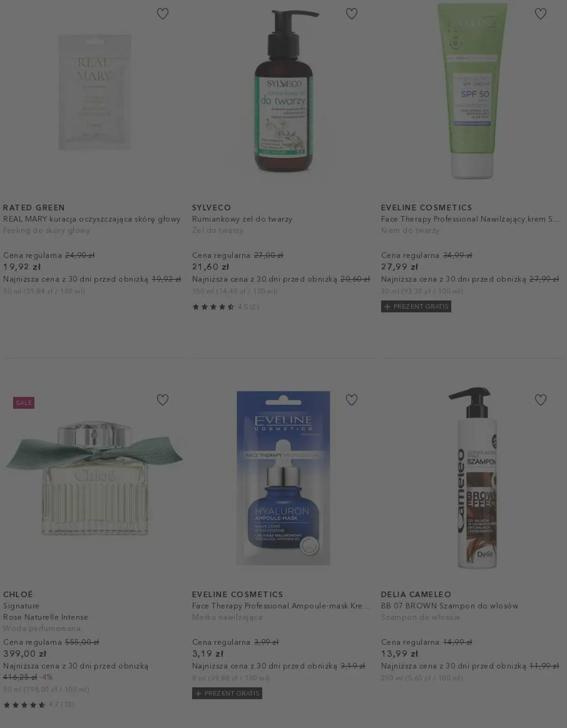The width and height of the screenshot is (567, 728).
Task: Open DELIA CAMELEO brand link
Action: (x=416, y=594)
